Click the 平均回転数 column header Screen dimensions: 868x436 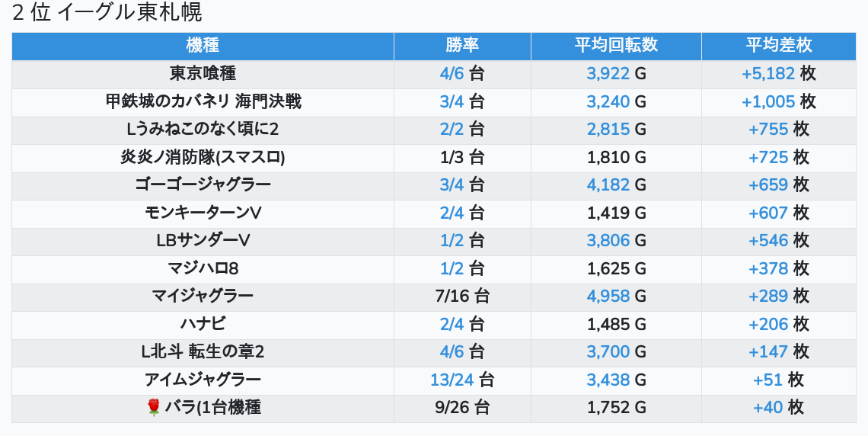click(616, 46)
